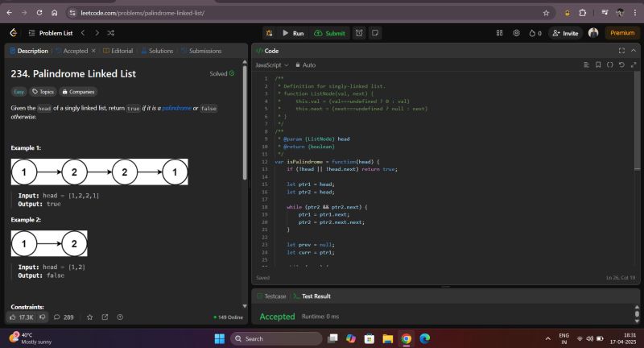Reload the browser page

(39, 13)
